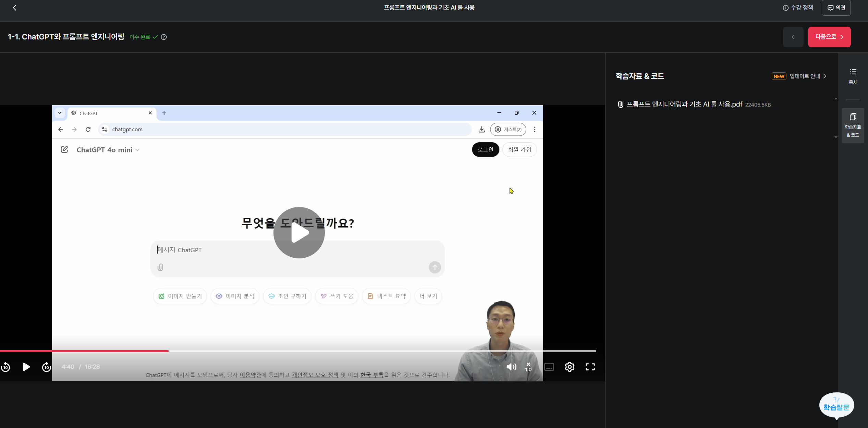This screenshot has height=428, width=868.
Task: Go back using the top-left arrow
Action: pos(14,8)
